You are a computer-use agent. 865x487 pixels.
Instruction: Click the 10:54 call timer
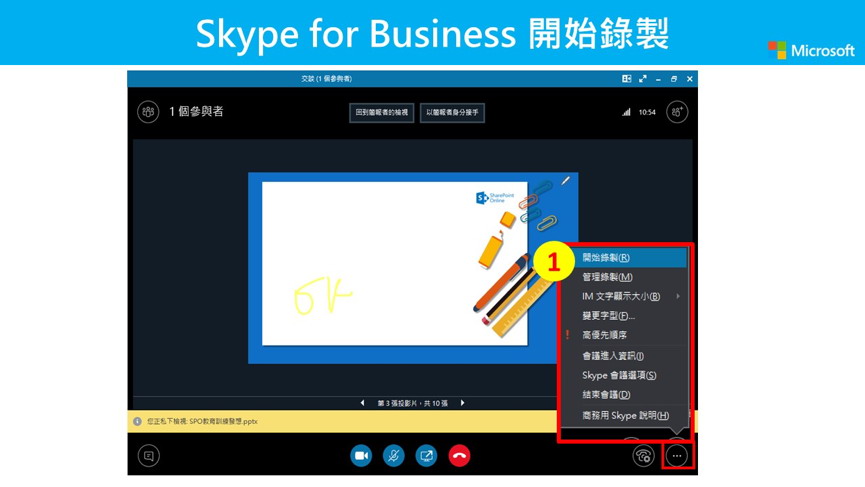pyautogui.click(x=647, y=112)
